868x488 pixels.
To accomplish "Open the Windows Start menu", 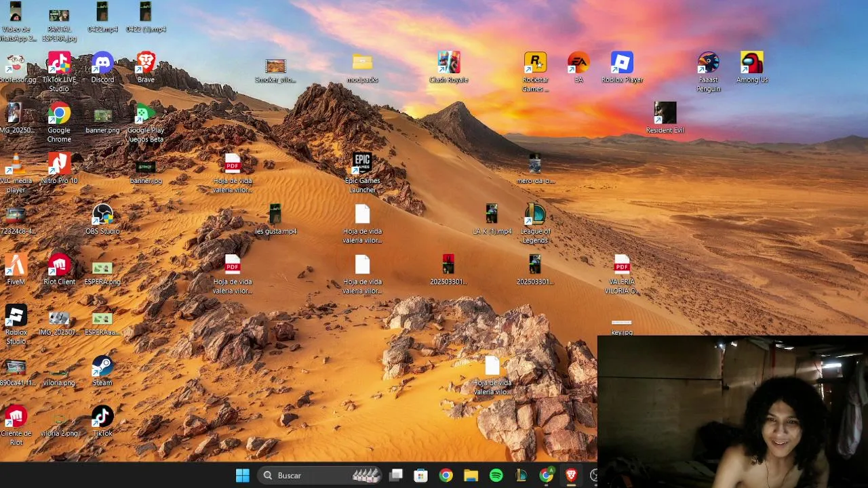I will pyautogui.click(x=243, y=476).
